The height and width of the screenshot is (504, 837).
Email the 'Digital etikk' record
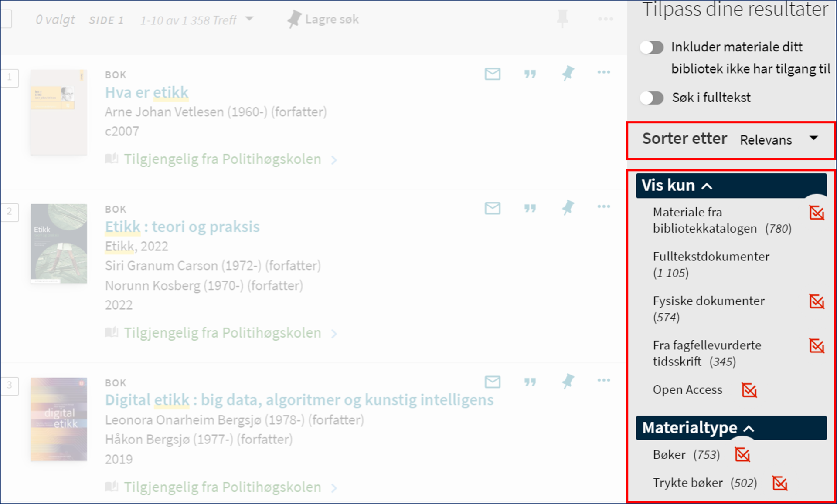pyautogui.click(x=492, y=382)
